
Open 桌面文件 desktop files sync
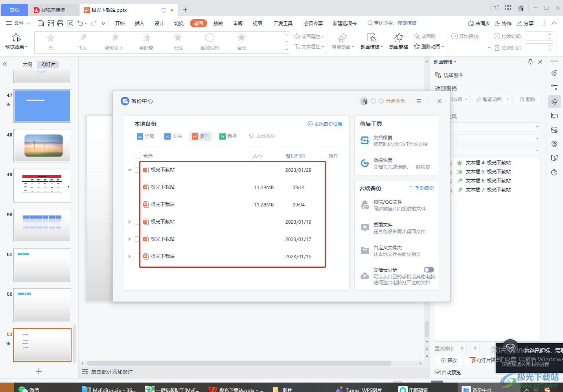pyautogui.click(x=396, y=228)
